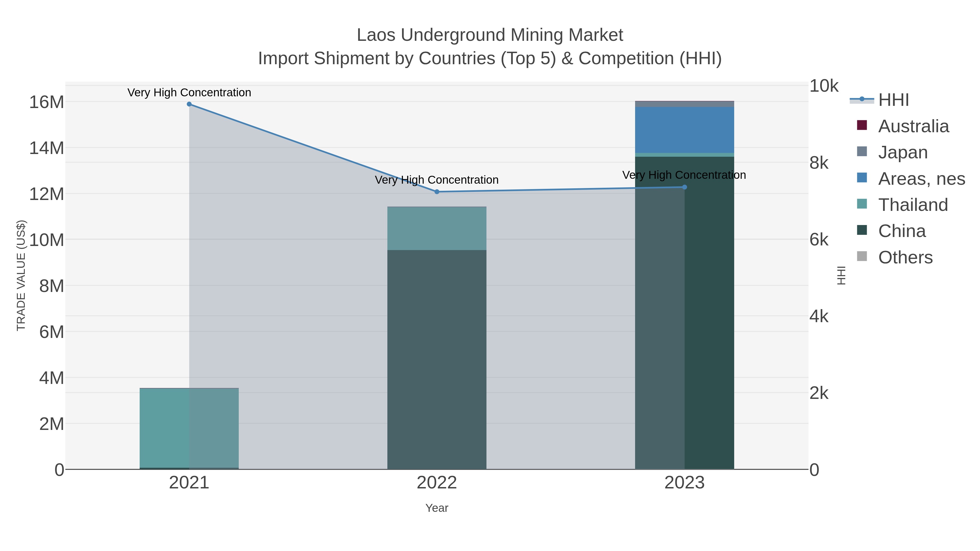Click the Areas, nes blue swatch
This screenshot has width=980, height=551.
[862, 178]
